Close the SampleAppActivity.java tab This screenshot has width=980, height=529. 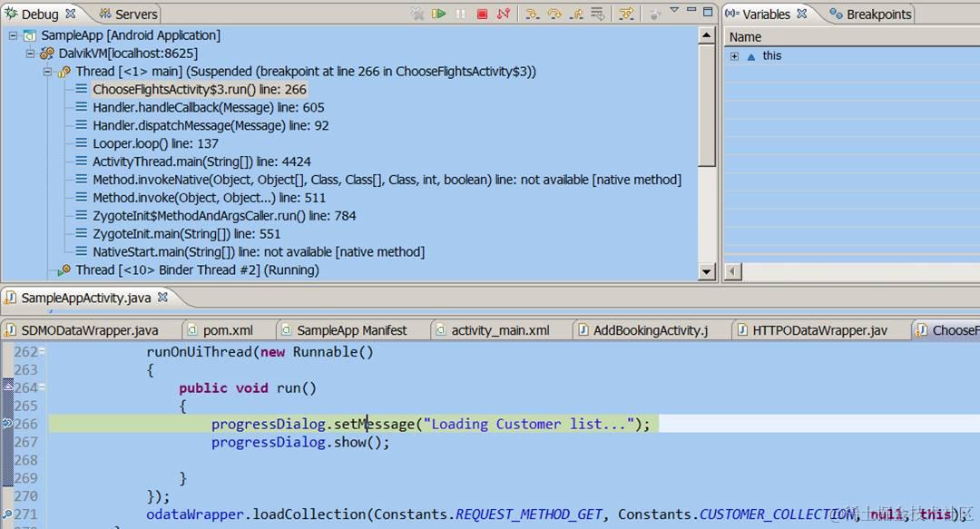pos(162,297)
